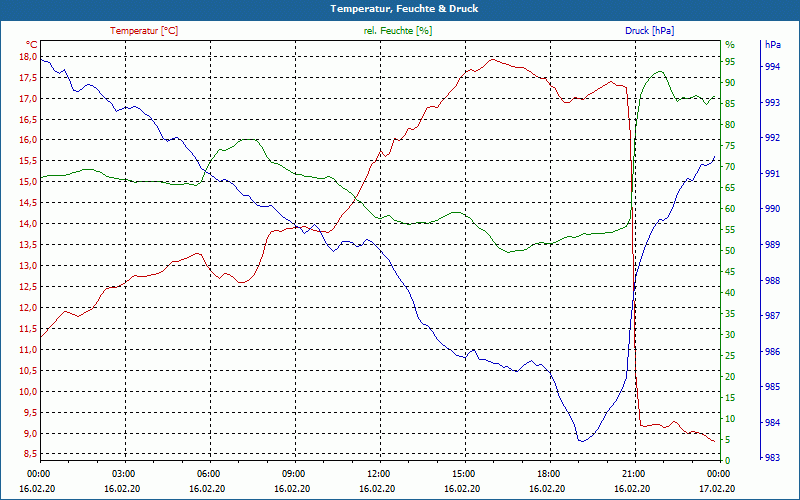Click the 'hPa' unit label on pressure axis
800x500 pixels.
pos(772,44)
